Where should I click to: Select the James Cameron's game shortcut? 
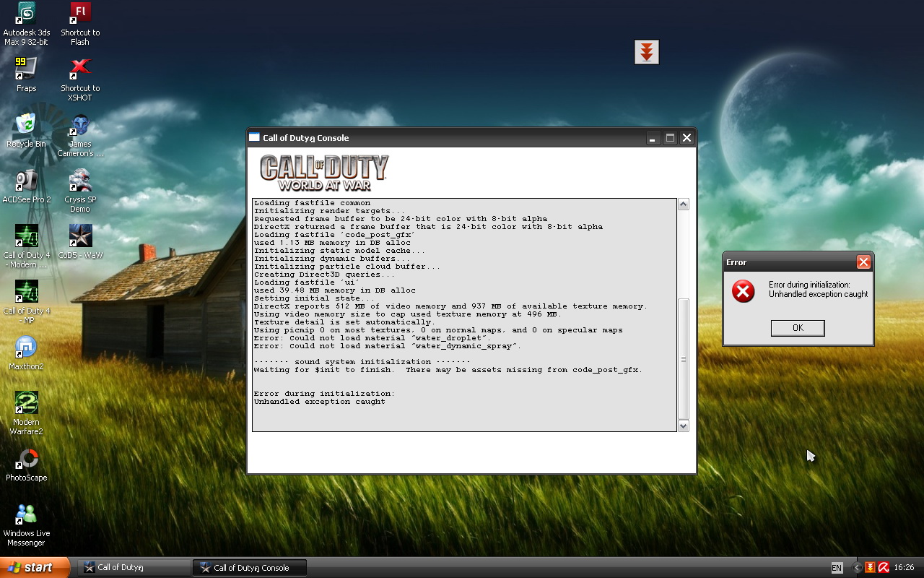pyautogui.click(x=80, y=136)
